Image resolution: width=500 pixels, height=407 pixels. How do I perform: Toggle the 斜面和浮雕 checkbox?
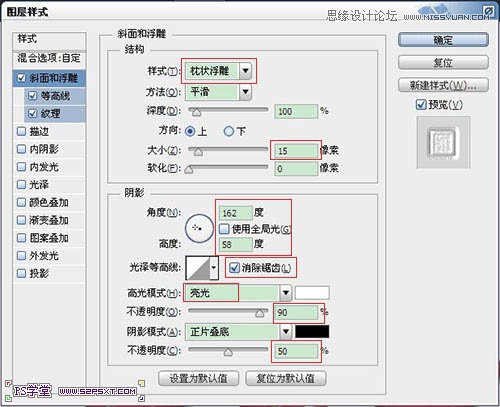point(21,78)
